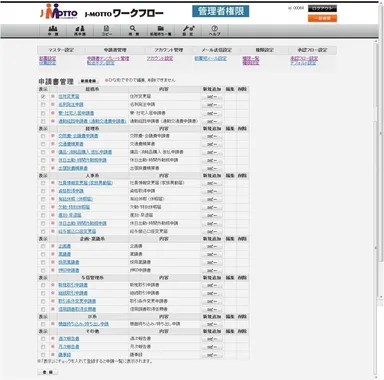The width and height of the screenshot is (384, 380).
Task: Select the マスター設定 tab
Action: tap(61, 50)
